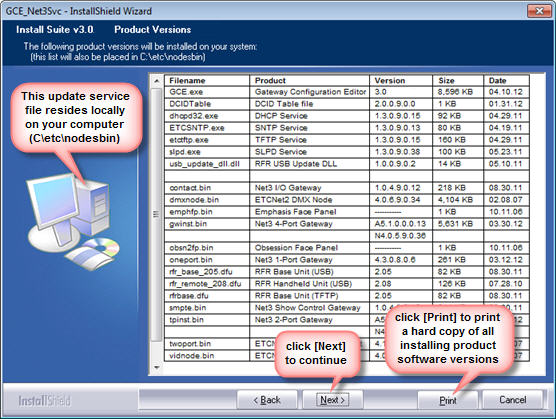556x419 pixels.
Task: Click the 02.08.07 date cell for dmxnode.bin
Action: (506, 200)
